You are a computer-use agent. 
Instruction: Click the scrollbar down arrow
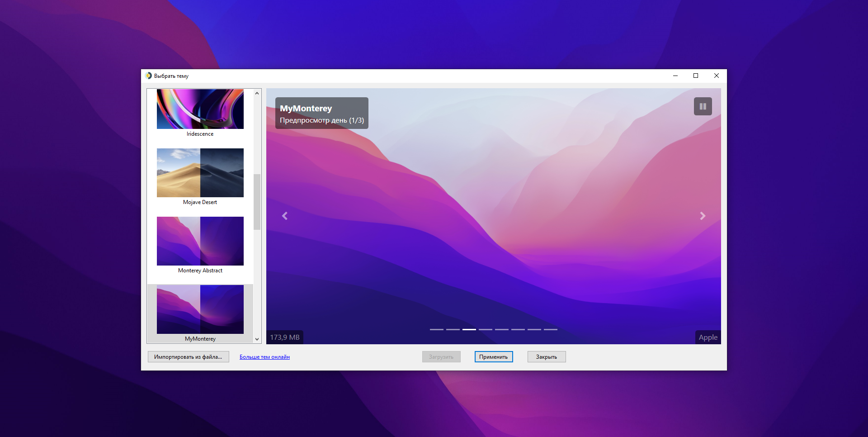[256, 339]
